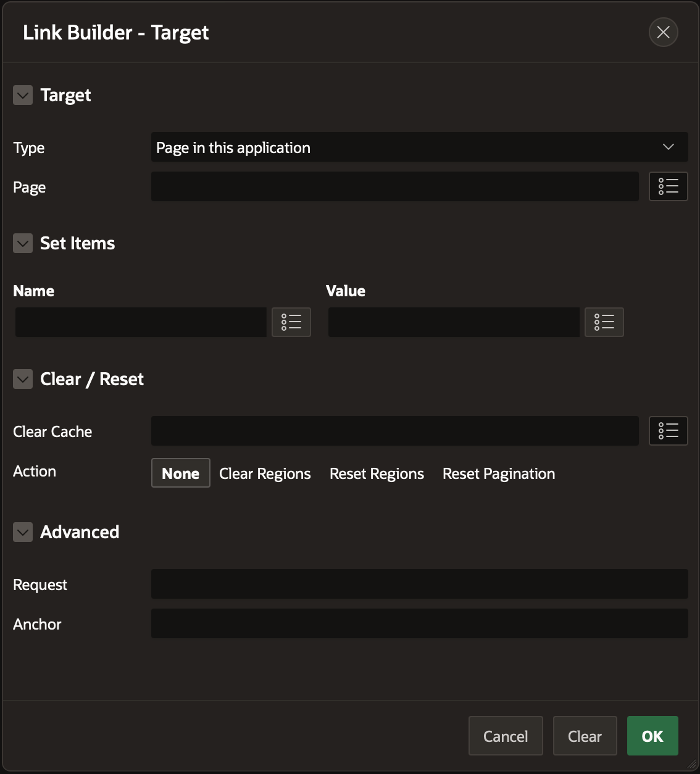Image resolution: width=700 pixels, height=774 pixels.
Task: Click the Clear button
Action: (585, 736)
